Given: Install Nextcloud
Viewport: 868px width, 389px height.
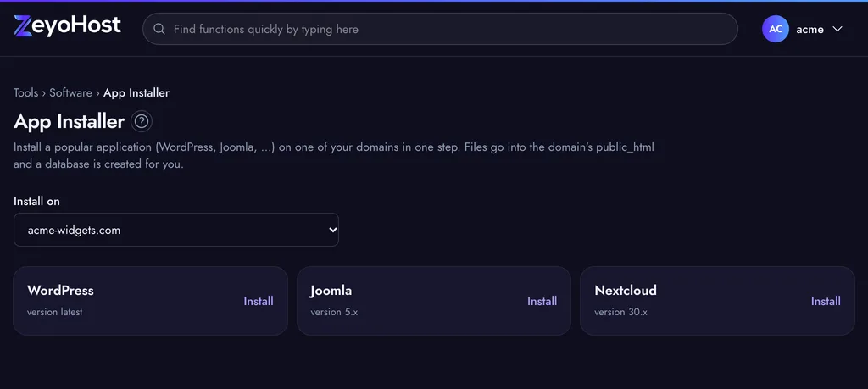Looking at the screenshot, I should (x=826, y=301).
